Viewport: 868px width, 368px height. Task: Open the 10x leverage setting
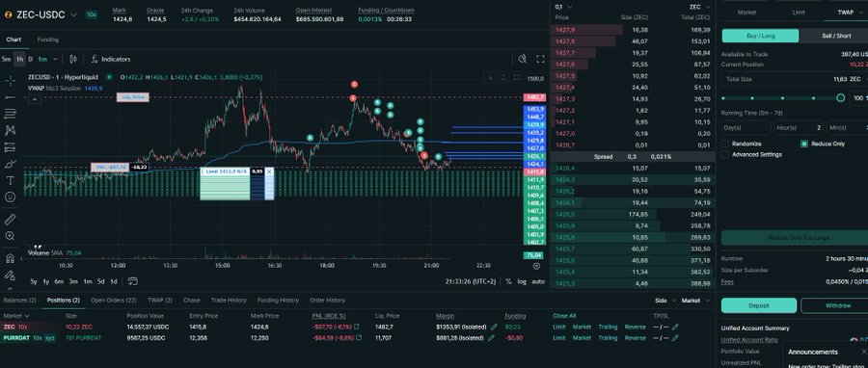pyautogui.click(x=92, y=14)
